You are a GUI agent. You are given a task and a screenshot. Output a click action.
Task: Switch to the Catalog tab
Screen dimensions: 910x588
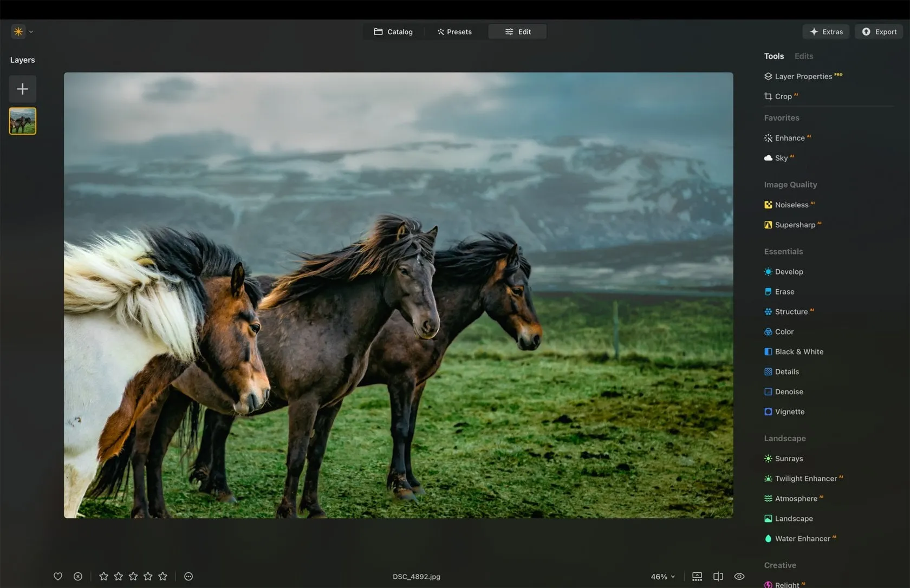tap(393, 32)
